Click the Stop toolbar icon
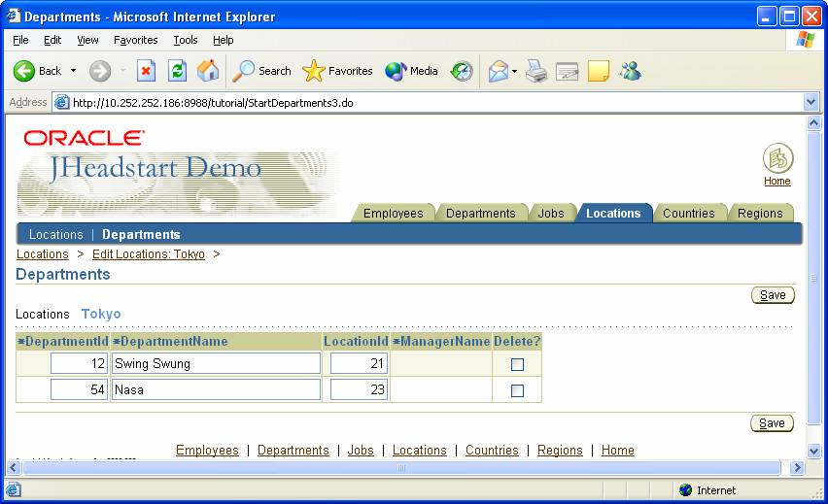 (146, 71)
